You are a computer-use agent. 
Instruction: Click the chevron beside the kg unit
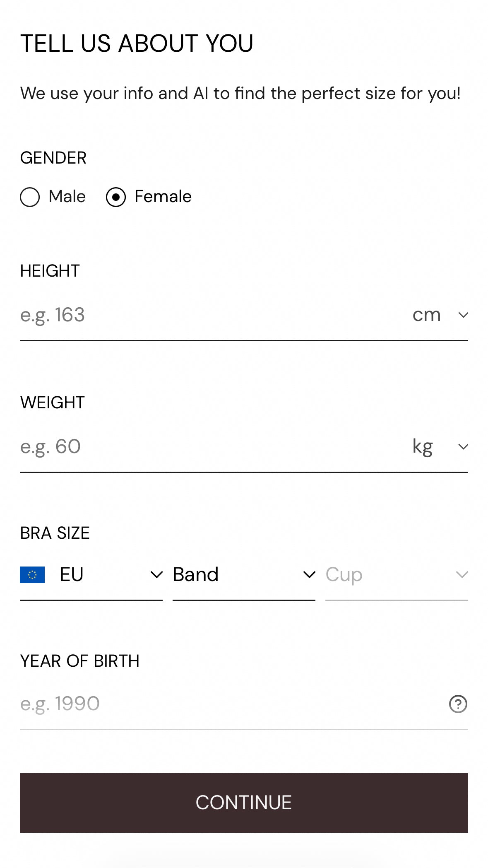[x=463, y=447]
